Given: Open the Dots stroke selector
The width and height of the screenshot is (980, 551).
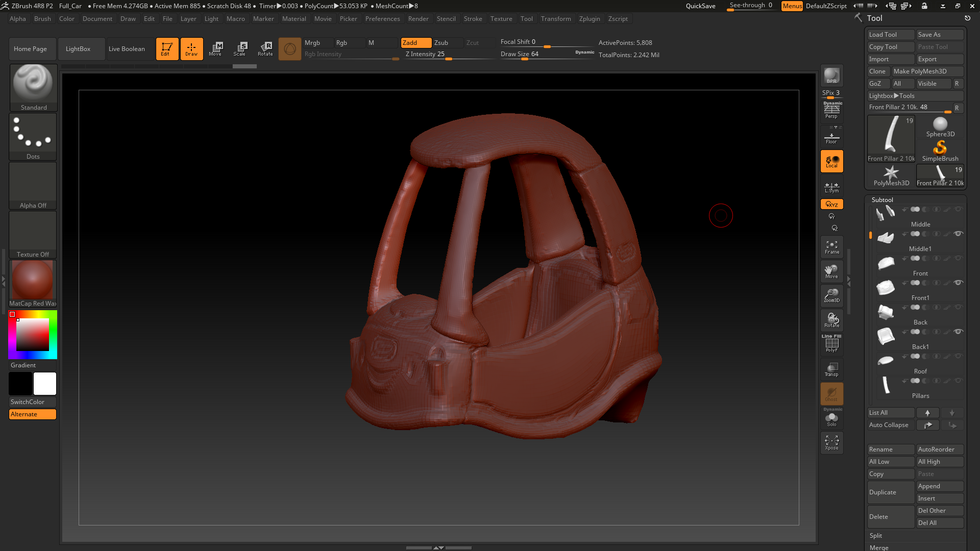Looking at the screenshot, I should pos(33,136).
